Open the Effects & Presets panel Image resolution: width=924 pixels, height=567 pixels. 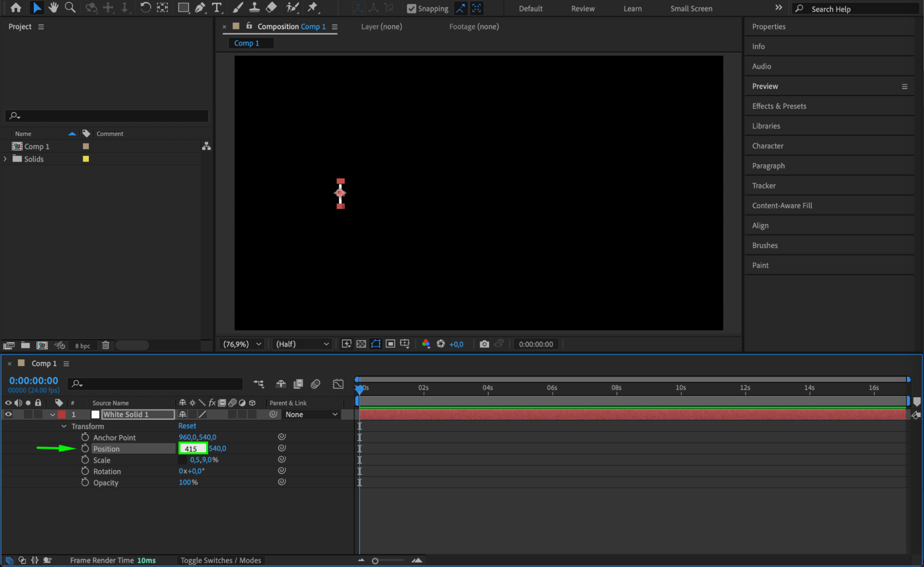click(x=779, y=106)
